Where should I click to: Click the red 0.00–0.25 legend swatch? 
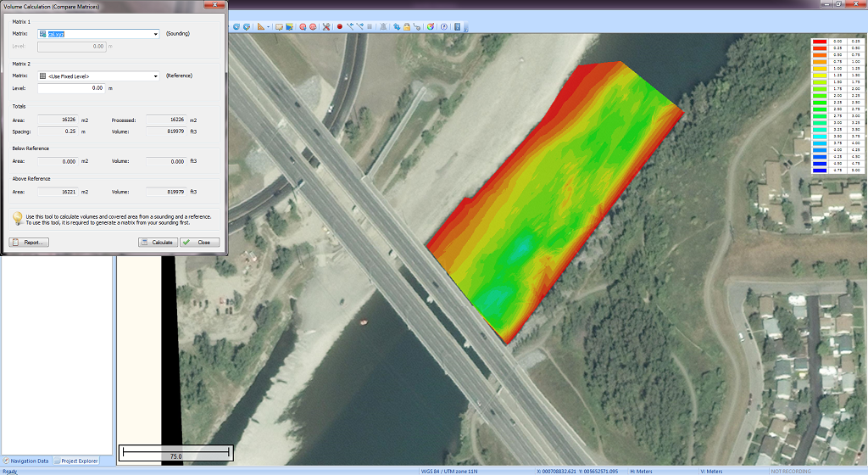coord(820,41)
